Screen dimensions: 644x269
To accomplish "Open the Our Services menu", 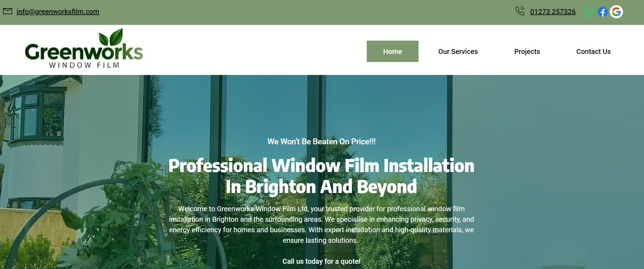I will 458,51.
